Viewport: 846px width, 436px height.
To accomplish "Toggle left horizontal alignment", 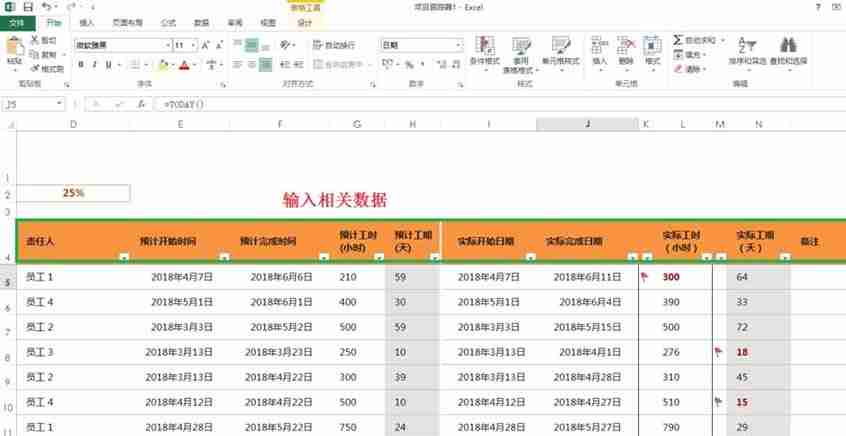I will pyautogui.click(x=237, y=65).
